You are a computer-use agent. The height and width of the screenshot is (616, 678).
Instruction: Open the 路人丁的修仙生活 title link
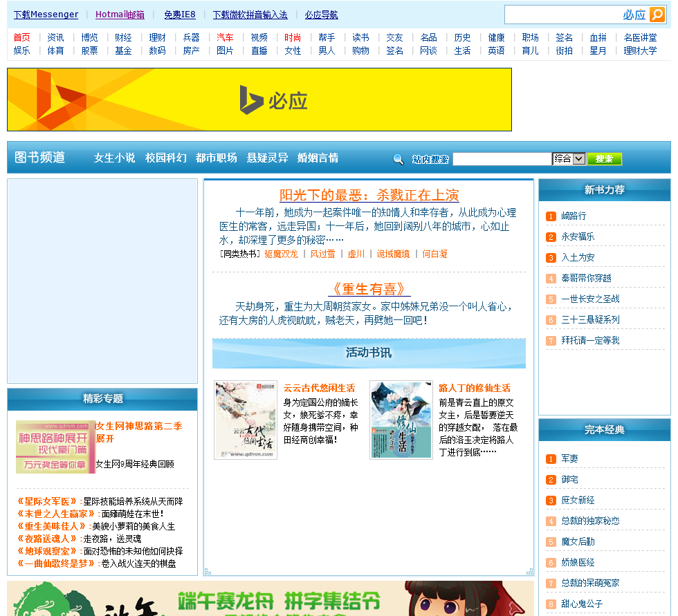click(x=475, y=388)
